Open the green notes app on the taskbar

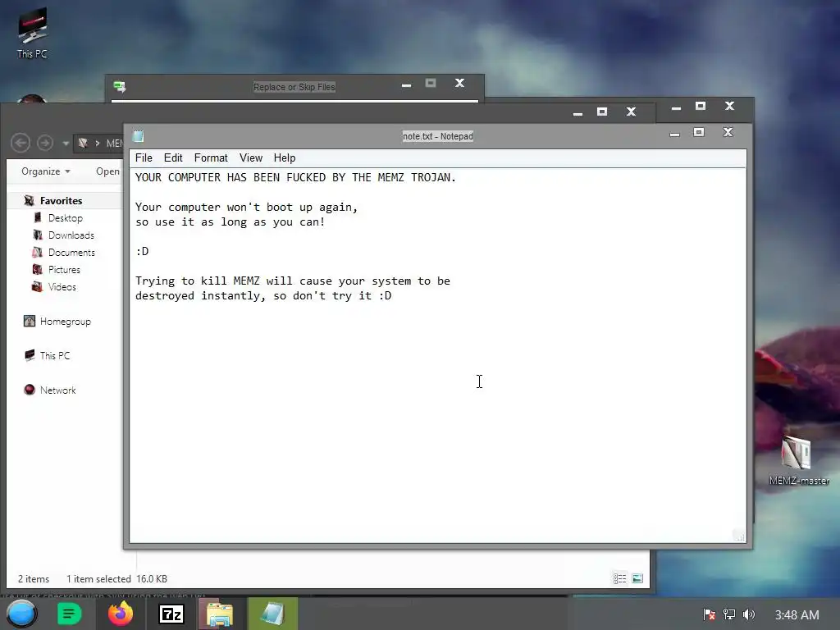(x=69, y=614)
